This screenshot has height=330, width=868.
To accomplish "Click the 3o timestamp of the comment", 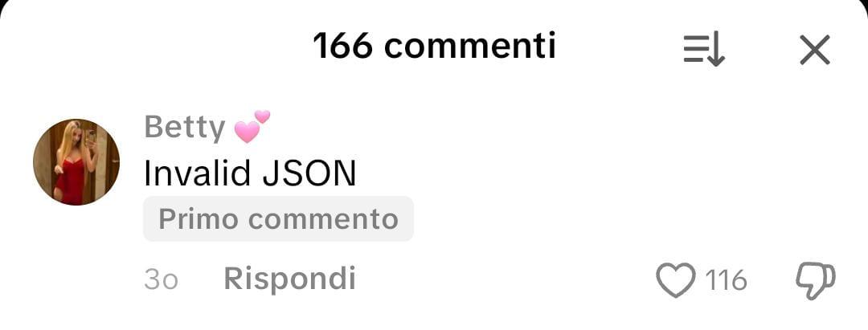I will [161, 280].
